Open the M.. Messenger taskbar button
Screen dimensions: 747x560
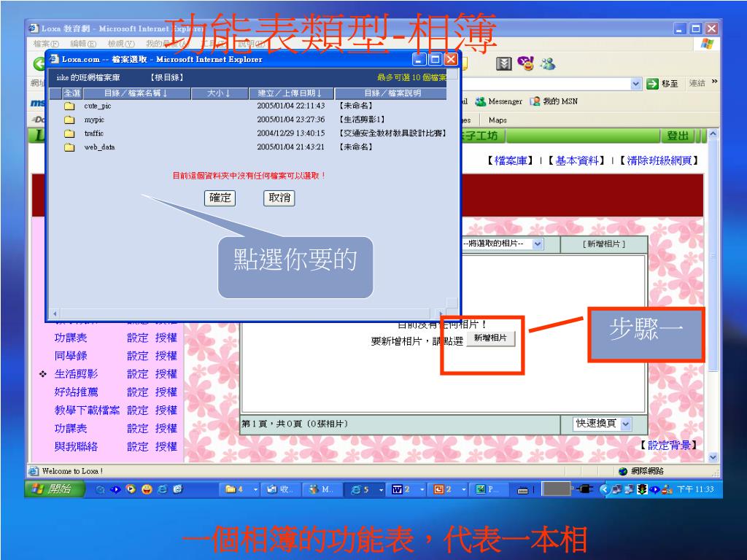(x=322, y=489)
